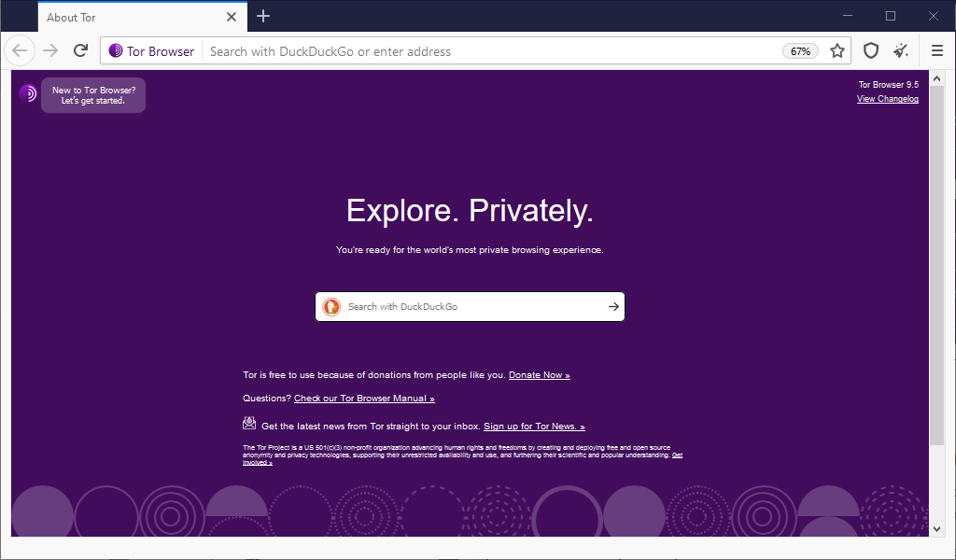The height and width of the screenshot is (560, 956).
Task: Click the scrollbar down arrow
Action: coord(937,529)
